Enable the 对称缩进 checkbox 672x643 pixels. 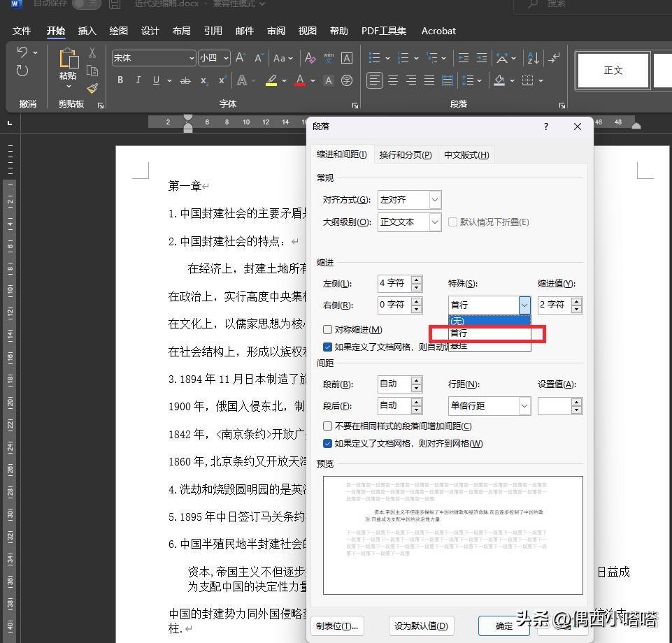click(x=327, y=329)
